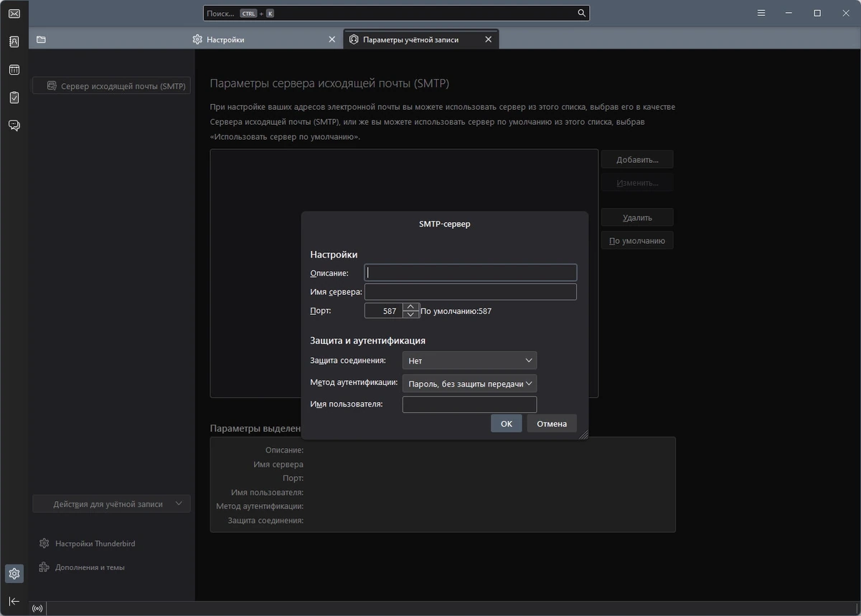Click the По умолчанию button
The width and height of the screenshot is (861, 616).
pos(637,240)
